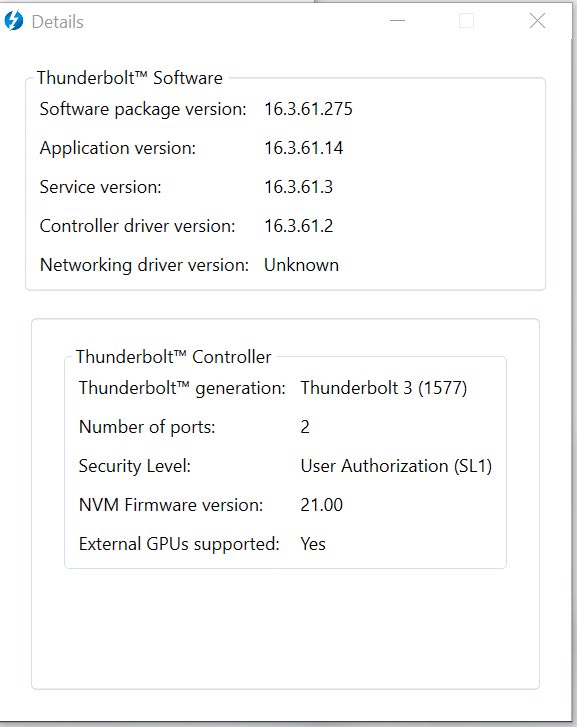Select Controller driver version value 16.3.61.2
Screen dimensions: 577x727
point(299,226)
